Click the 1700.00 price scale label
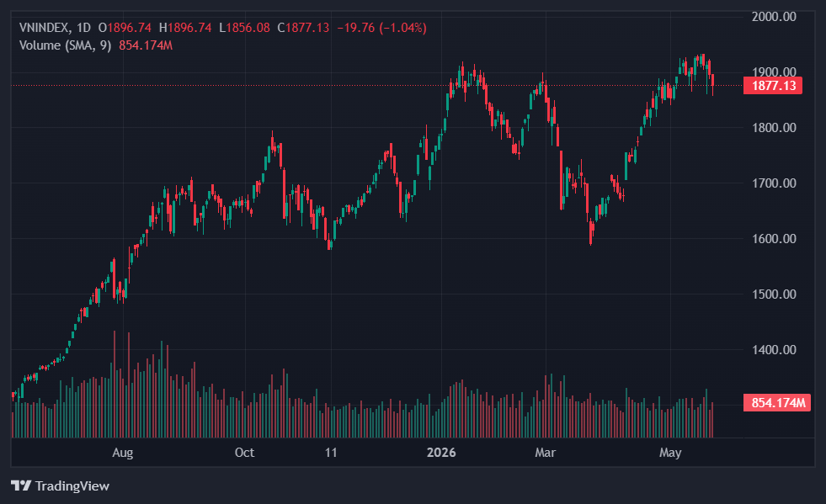This screenshot has width=826, height=504. [774, 183]
